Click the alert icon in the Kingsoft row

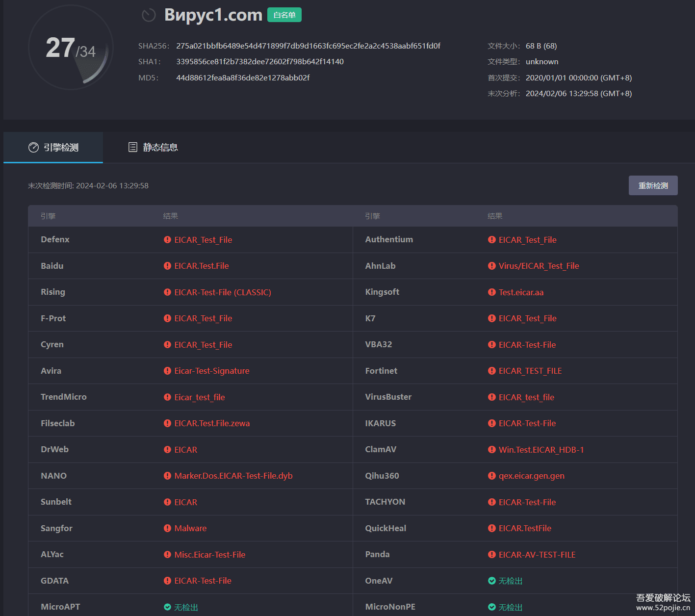coord(492,292)
